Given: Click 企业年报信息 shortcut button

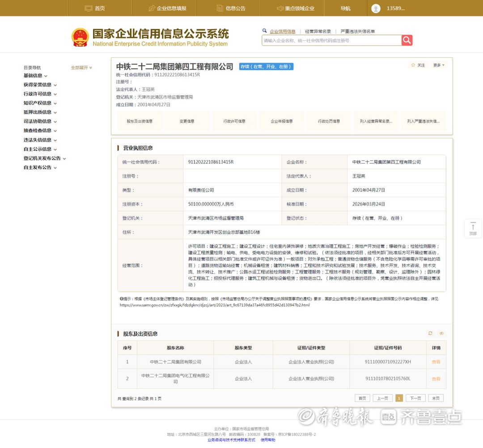Looking at the screenshot, I should [282, 121].
